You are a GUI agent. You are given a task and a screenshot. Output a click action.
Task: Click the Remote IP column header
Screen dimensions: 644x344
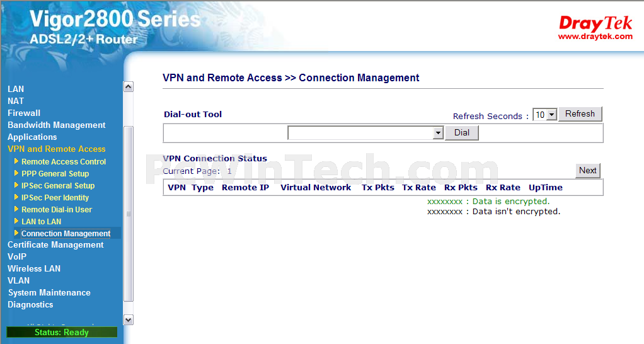click(x=245, y=188)
